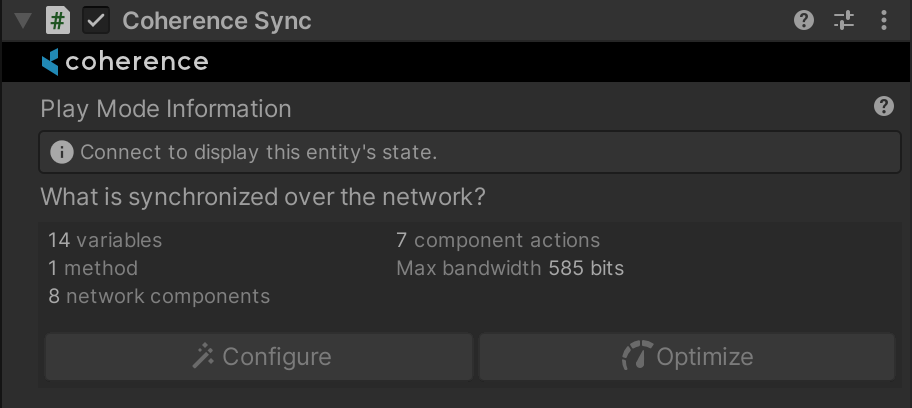Click the 14 variables count
Viewport: 912px width, 408px height.
click(105, 240)
